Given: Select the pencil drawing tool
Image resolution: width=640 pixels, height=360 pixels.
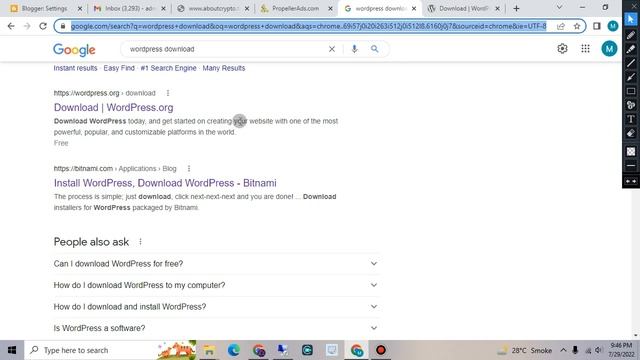Looking at the screenshot, I should tap(631, 35).
